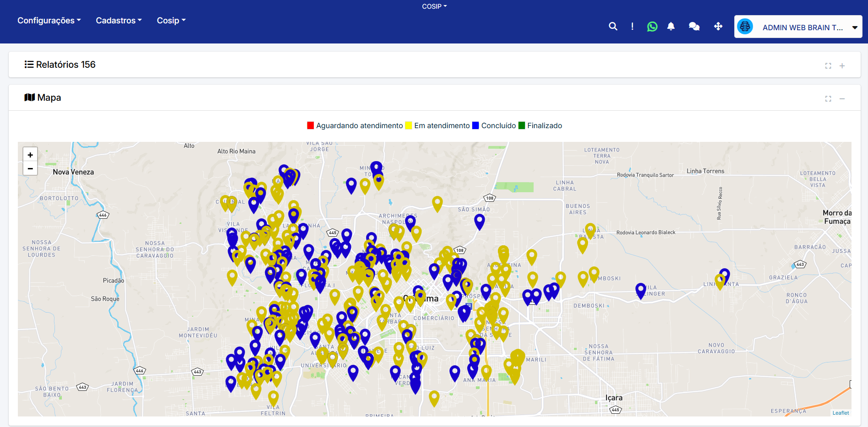868x427 pixels.
Task: Open the Cosip menu
Action: tap(171, 21)
